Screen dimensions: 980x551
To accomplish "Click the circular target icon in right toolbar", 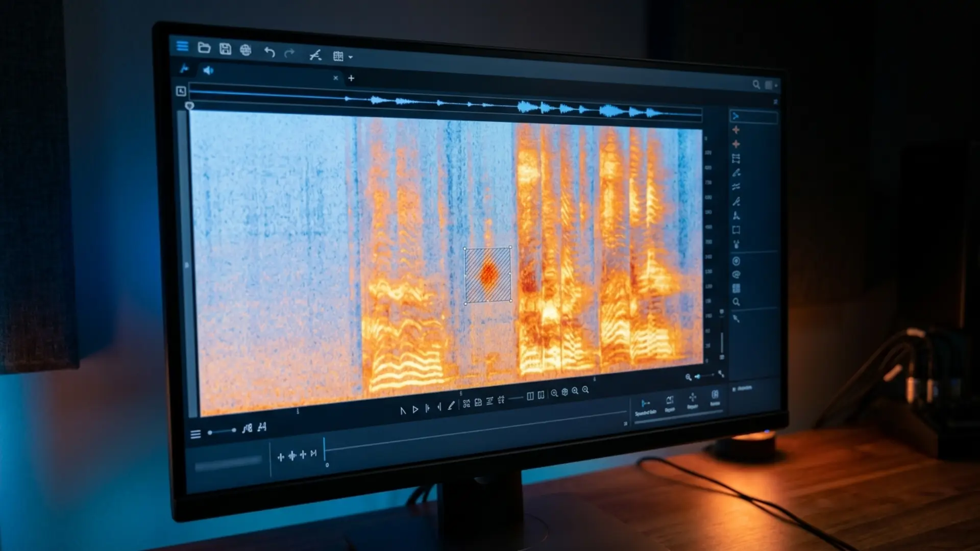I will tap(736, 261).
